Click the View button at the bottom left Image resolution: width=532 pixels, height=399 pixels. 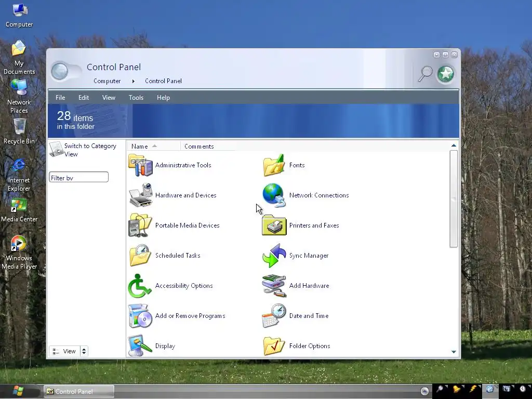point(65,351)
